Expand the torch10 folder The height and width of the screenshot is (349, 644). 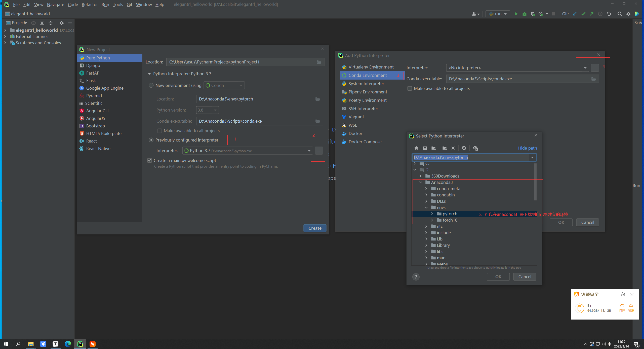pyautogui.click(x=432, y=220)
